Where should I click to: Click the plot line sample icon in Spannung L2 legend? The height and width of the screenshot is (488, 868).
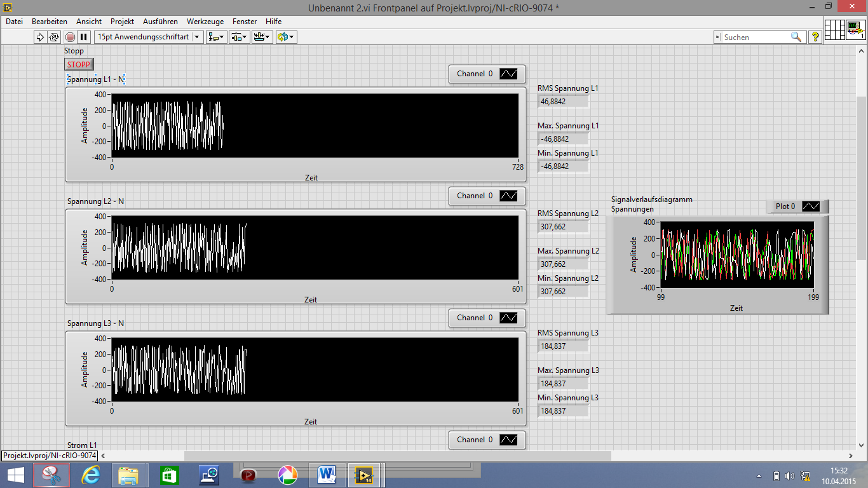[508, 196]
